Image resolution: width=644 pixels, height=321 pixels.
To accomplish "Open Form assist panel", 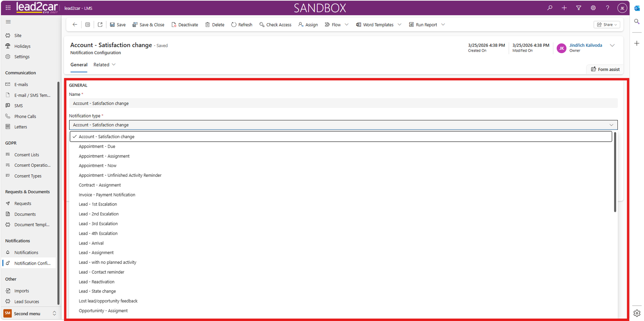I will (605, 69).
